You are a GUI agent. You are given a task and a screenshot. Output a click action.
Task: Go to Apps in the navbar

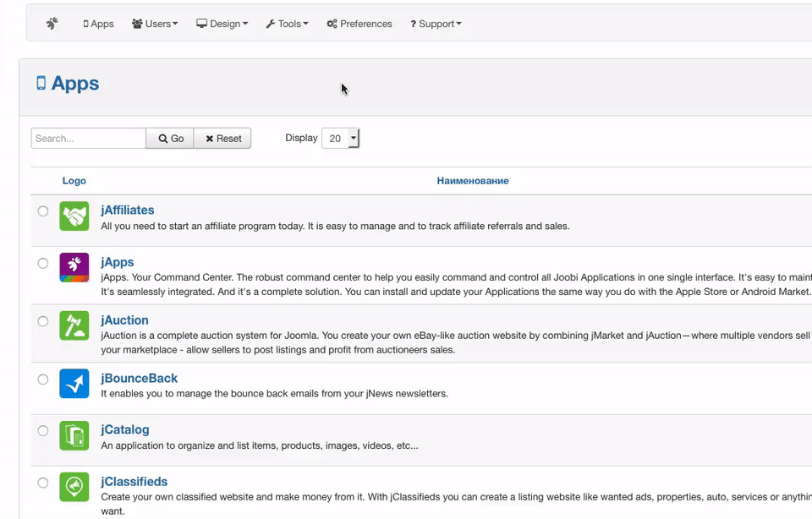(x=98, y=24)
